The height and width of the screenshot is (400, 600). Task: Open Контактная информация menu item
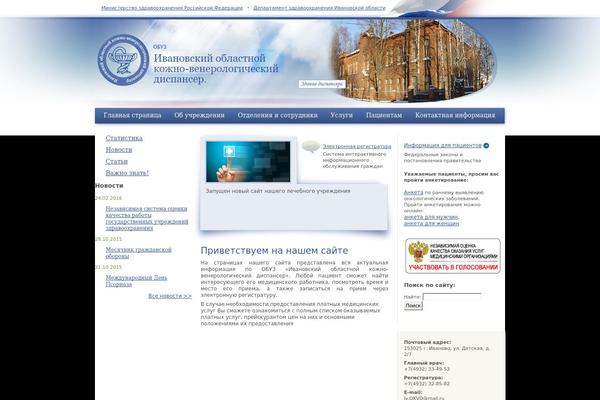455,115
